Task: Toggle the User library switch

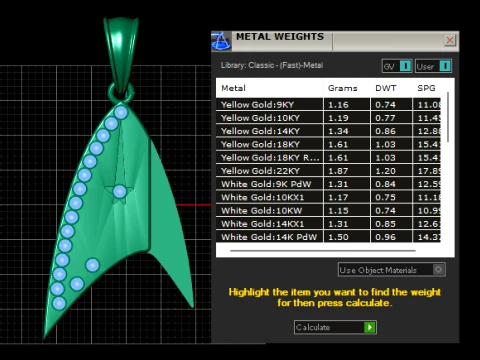Action: point(433,66)
